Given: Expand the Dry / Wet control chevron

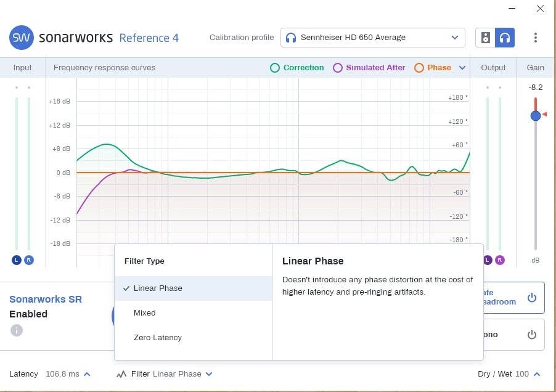Looking at the screenshot, I should click(537, 374).
